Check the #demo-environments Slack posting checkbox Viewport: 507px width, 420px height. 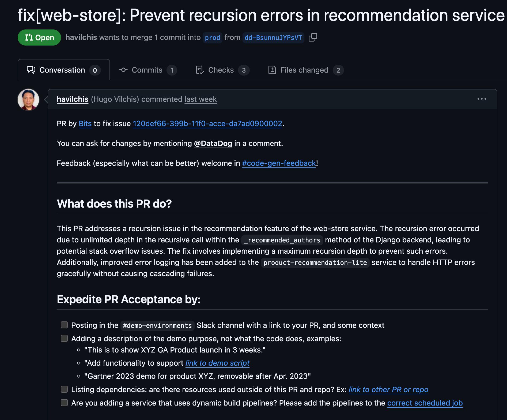tap(64, 325)
